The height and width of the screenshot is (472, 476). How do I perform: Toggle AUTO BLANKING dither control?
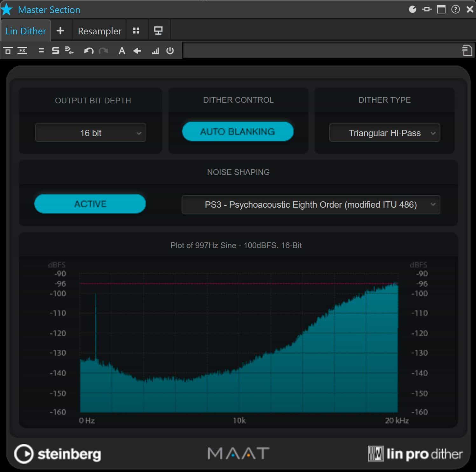click(238, 131)
